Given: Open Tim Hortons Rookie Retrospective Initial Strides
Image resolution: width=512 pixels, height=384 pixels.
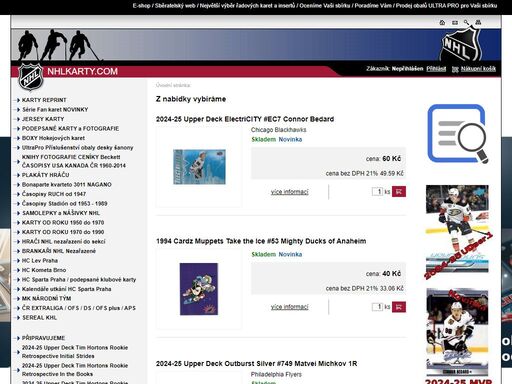Looking at the screenshot, I should (75, 352).
